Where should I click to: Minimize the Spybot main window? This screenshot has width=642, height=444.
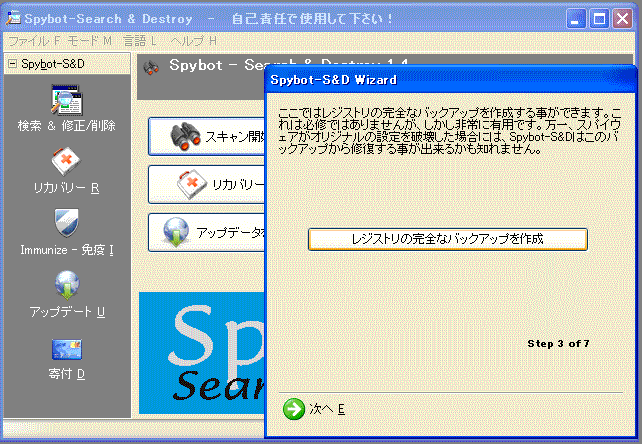576,18
